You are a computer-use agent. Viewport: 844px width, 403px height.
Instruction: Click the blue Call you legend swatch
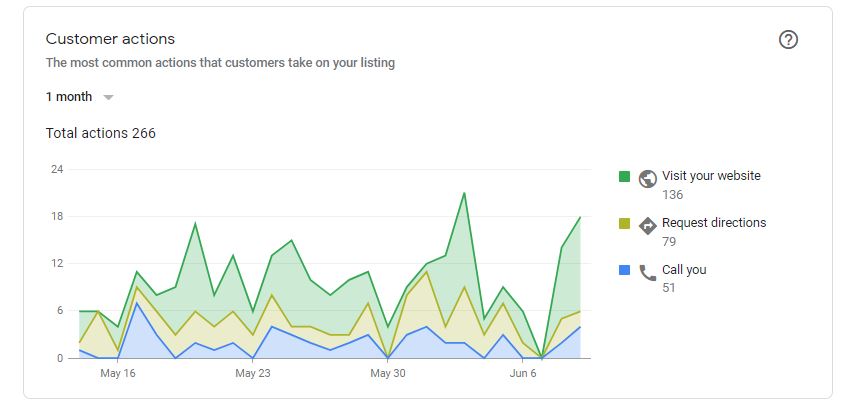624,270
